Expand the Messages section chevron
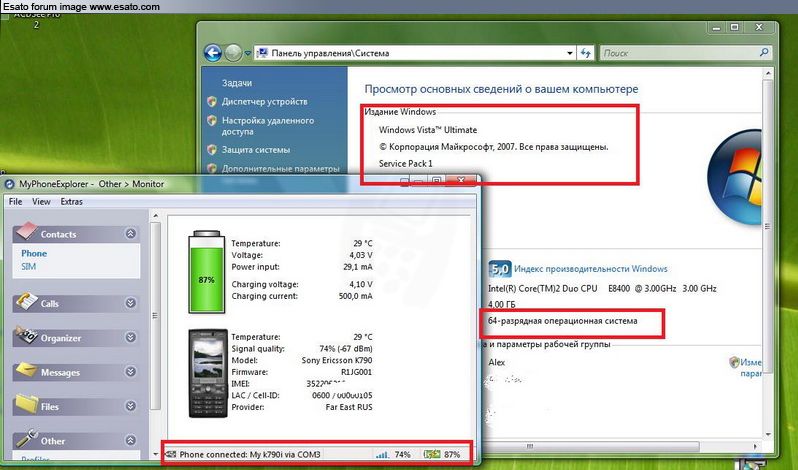This screenshot has height=470, width=798. (131, 372)
